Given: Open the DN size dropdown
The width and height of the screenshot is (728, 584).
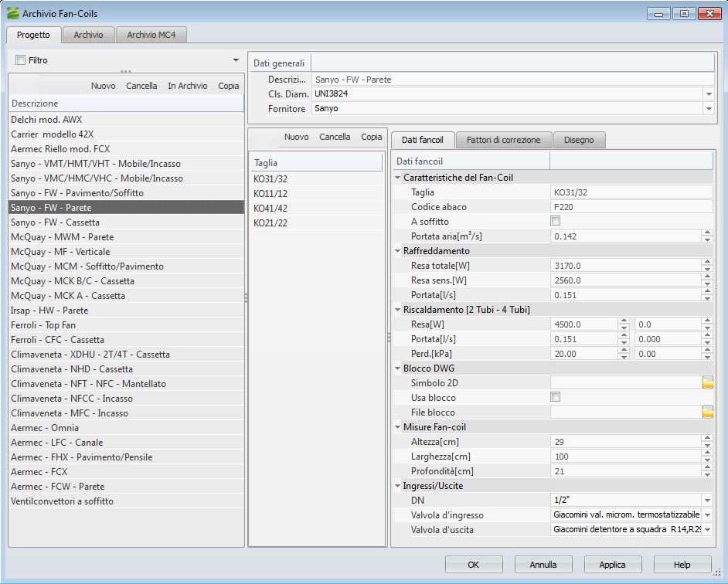Looking at the screenshot, I should (x=707, y=501).
